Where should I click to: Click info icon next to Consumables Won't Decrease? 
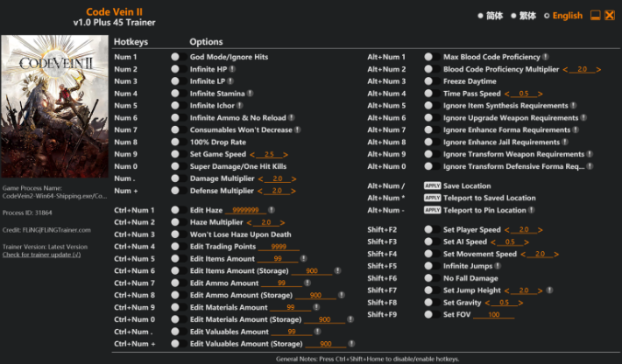(x=298, y=129)
